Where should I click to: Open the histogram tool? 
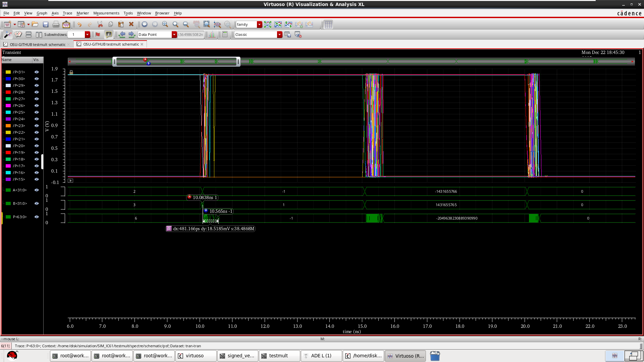point(212,34)
